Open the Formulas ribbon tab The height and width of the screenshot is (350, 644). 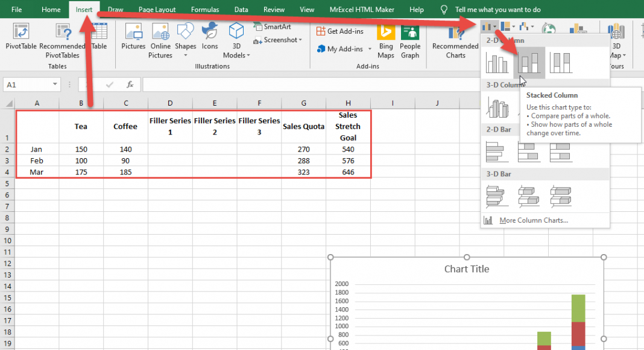click(205, 10)
